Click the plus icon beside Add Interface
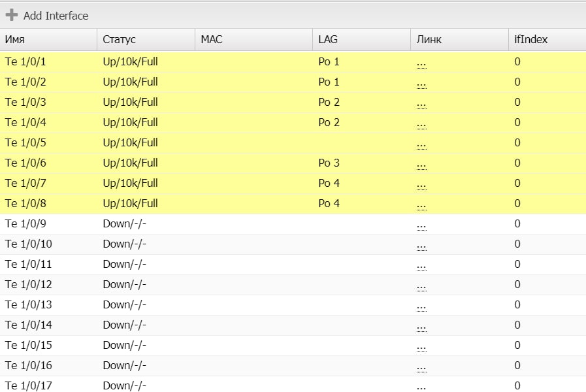586x392 pixels. coord(12,15)
